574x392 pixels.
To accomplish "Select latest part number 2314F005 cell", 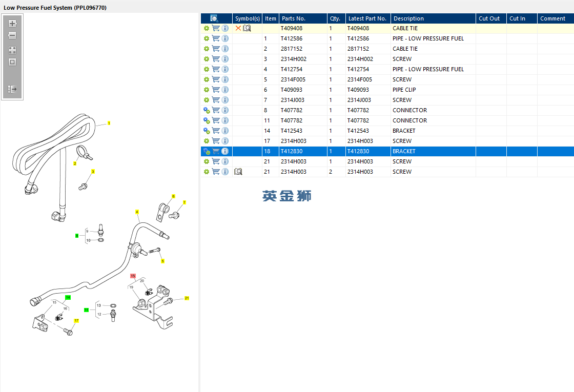I will (368, 79).
